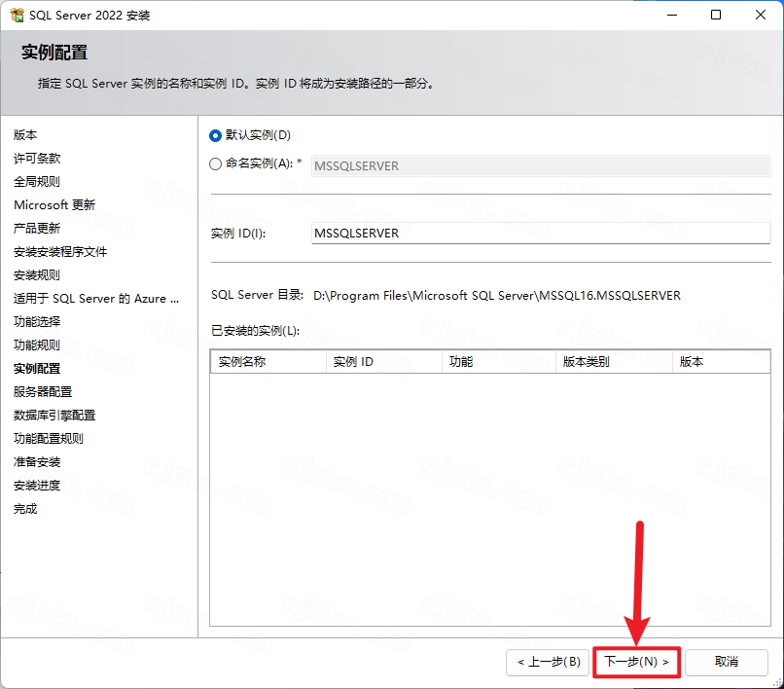
Task: Select the current 实例配置 sidebar step
Action: click(37, 368)
